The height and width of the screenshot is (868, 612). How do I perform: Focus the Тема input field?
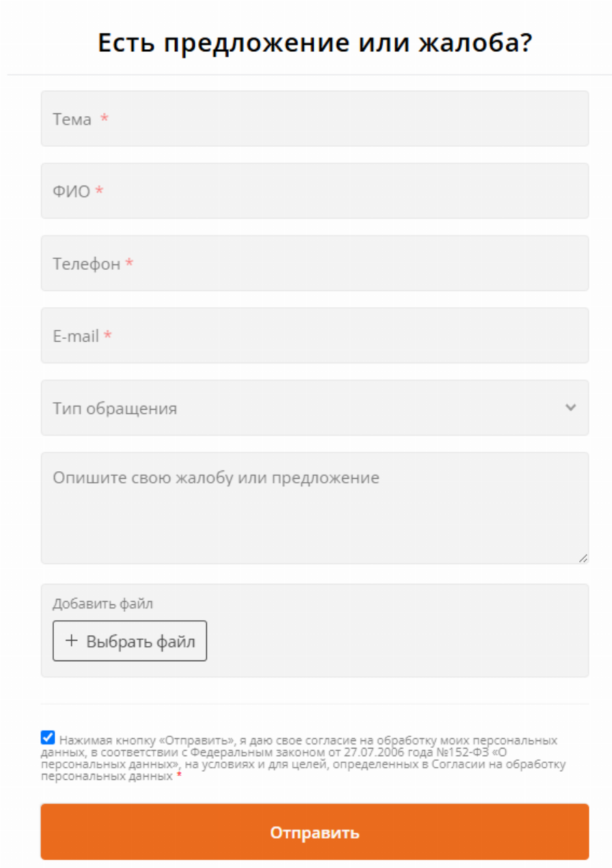(x=315, y=118)
